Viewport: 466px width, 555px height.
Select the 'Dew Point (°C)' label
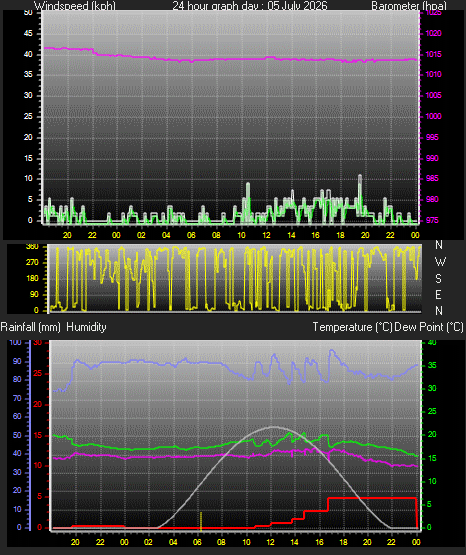(429, 327)
